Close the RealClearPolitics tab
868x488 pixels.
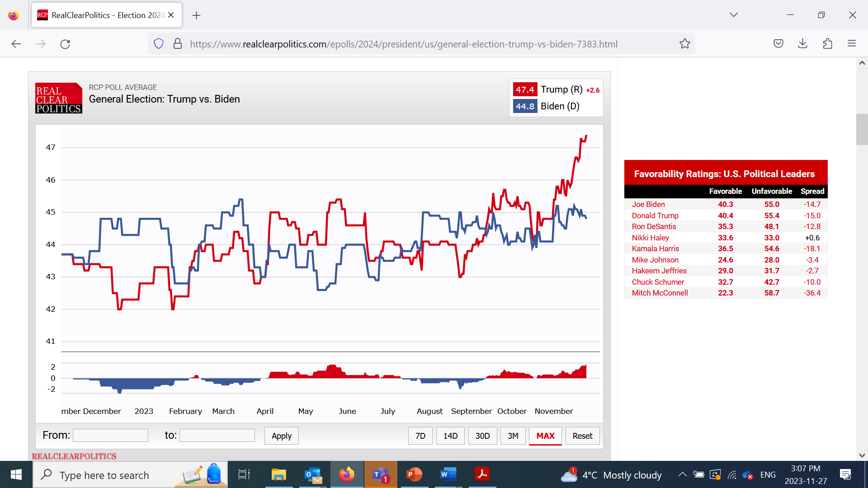pyautogui.click(x=171, y=15)
